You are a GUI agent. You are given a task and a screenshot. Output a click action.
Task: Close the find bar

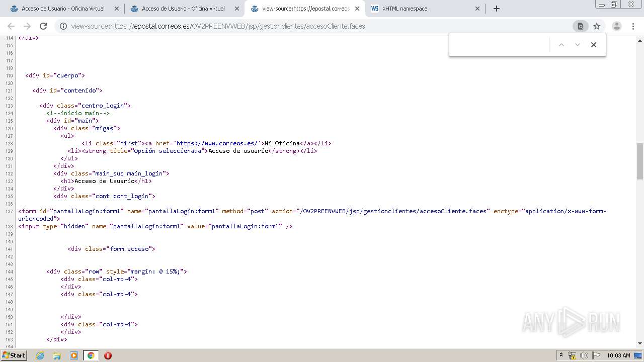pos(594,45)
